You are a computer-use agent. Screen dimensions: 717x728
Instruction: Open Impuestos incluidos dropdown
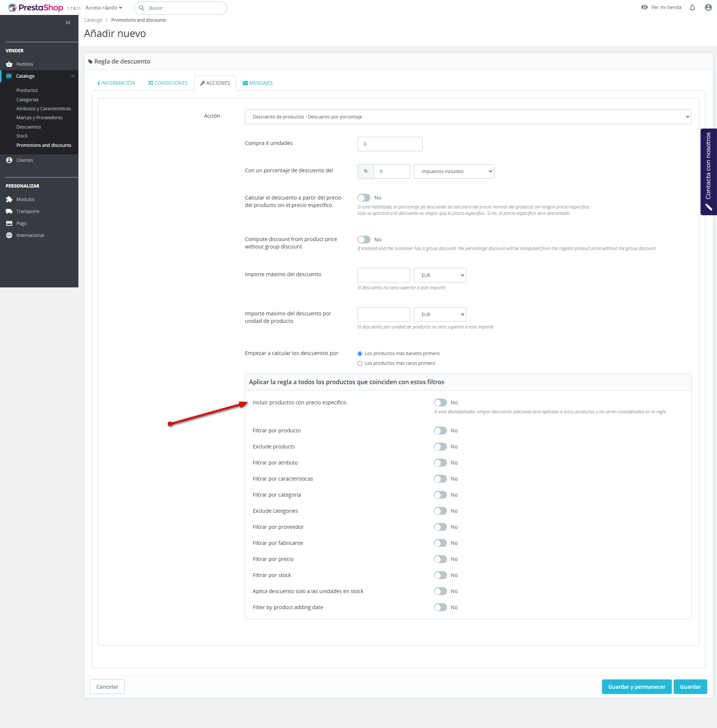[453, 172]
